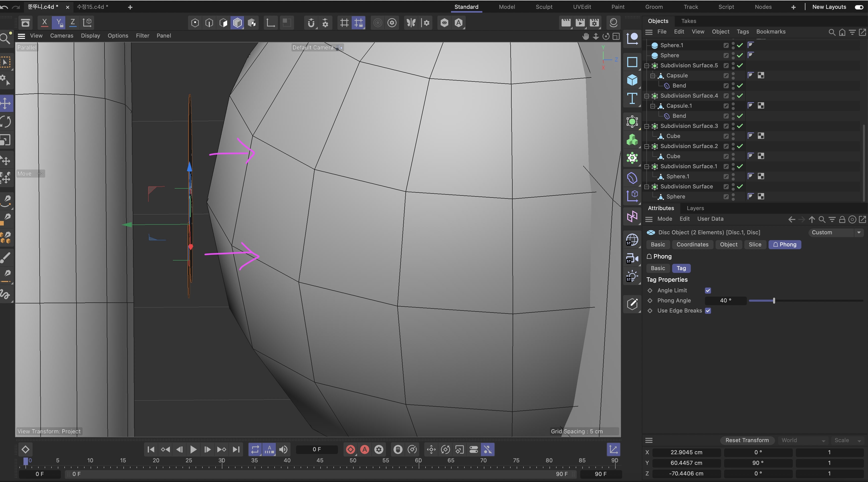Switch to the UVEdit layout tab
Screen dimensions: 868x482
tap(582, 7)
